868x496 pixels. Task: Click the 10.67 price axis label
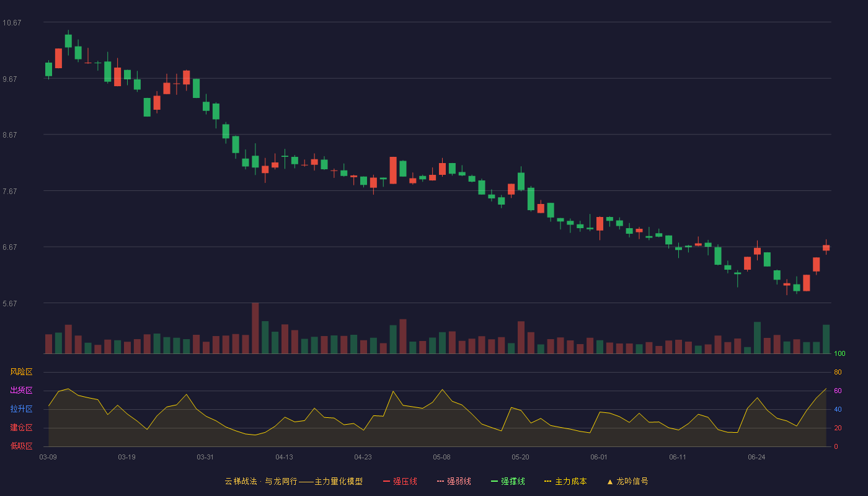point(12,23)
